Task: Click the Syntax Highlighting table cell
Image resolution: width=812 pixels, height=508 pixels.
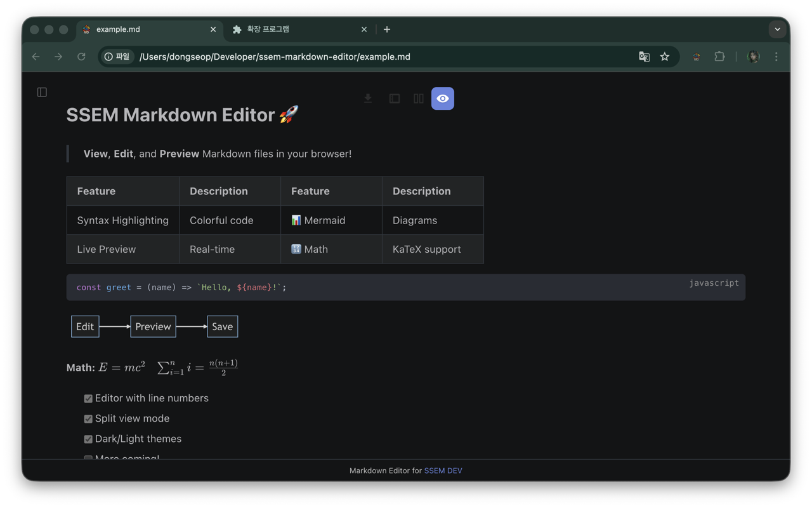Action: coord(123,220)
